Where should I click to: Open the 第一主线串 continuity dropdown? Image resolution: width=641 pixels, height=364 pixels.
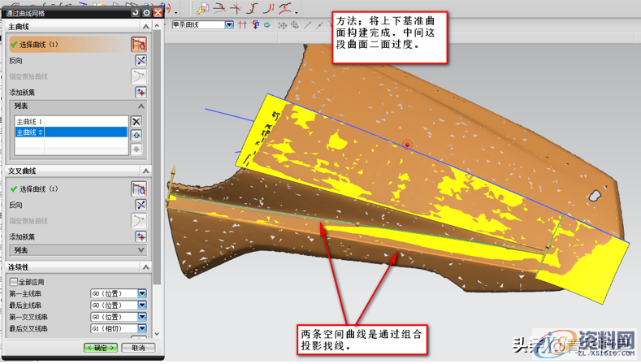[142, 293]
